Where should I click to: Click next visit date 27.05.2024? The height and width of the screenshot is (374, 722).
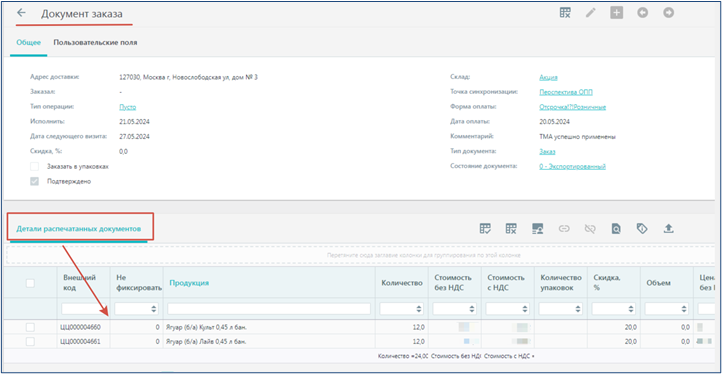(x=134, y=137)
